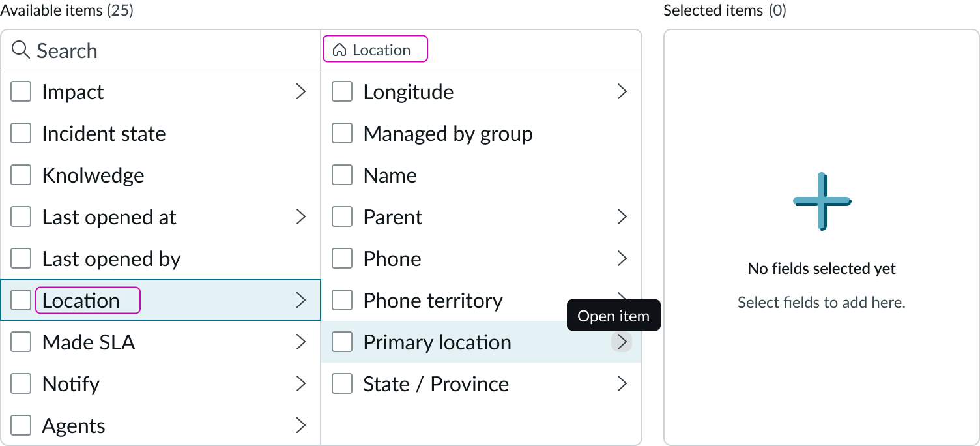Screen dimensions: 980x446
Task: Check the Knolwedge checkbox
Action: [x=21, y=175]
